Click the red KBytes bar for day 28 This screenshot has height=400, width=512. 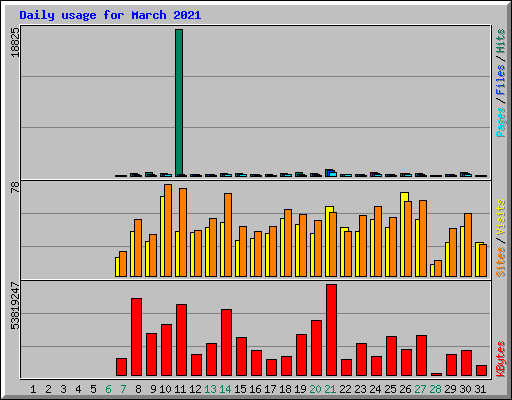tap(436, 374)
